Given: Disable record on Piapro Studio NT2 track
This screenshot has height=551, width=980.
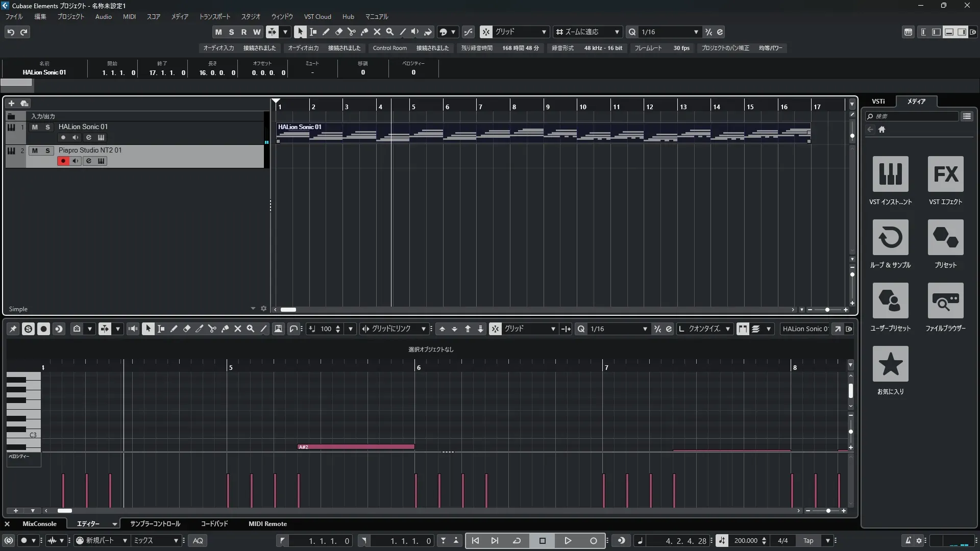Looking at the screenshot, I should tap(63, 161).
